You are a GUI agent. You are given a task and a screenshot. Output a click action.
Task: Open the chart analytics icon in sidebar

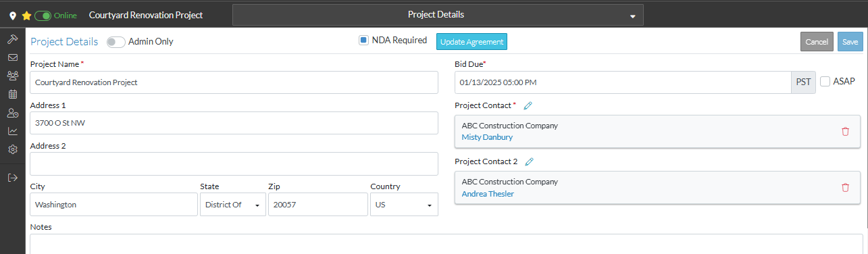[12, 131]
